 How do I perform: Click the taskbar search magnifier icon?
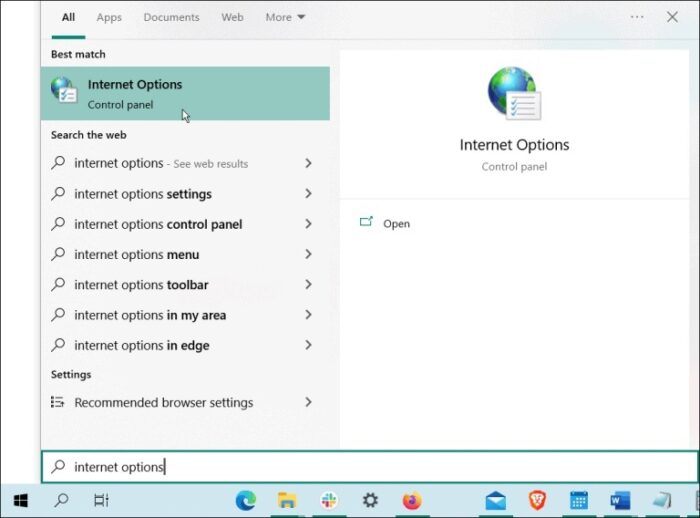pyautogui.click(x=61, y=500)
